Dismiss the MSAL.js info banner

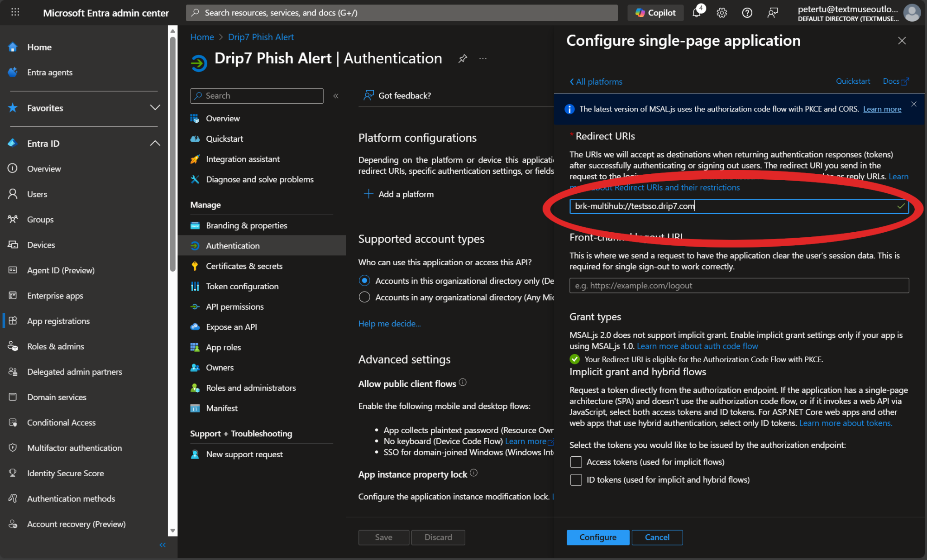914,105
